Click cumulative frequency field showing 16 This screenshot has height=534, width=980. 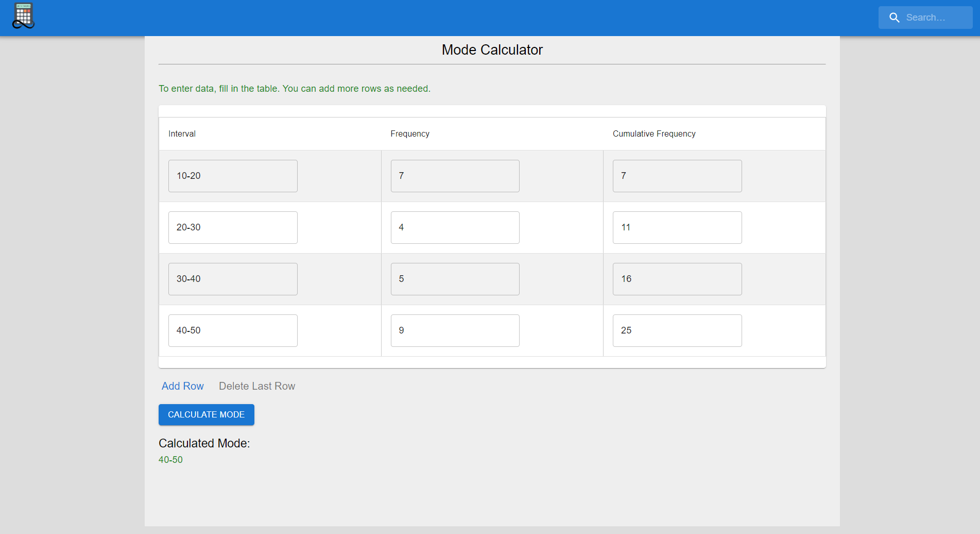[x=677, y=279]
